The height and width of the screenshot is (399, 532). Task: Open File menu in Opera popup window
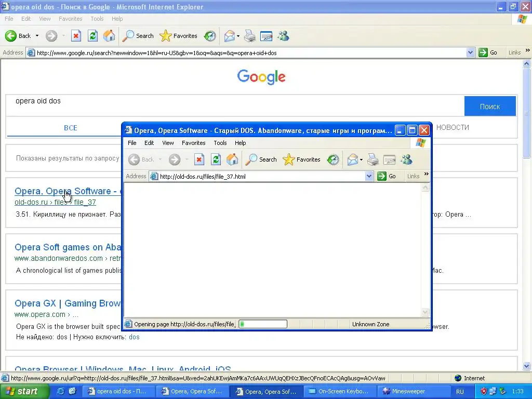coord(132,143)
